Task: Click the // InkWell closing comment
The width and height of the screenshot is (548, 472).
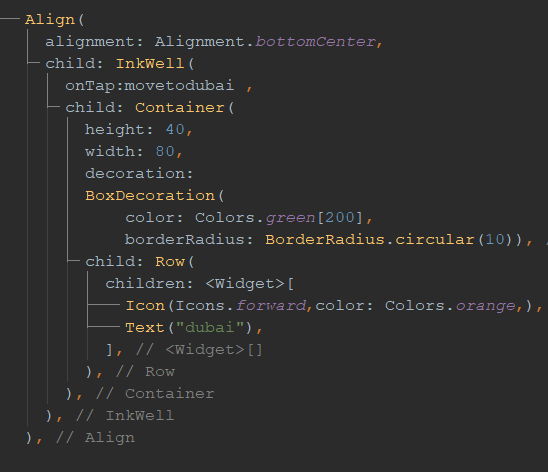Action: 125,416
